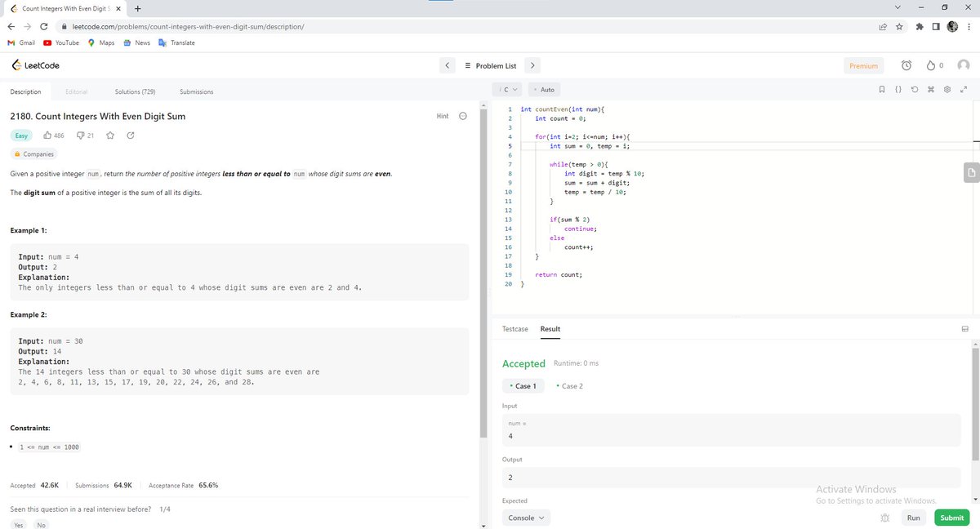Click the Accepted result text
Viewport: 980px width, 529px height.
(523, 363)
